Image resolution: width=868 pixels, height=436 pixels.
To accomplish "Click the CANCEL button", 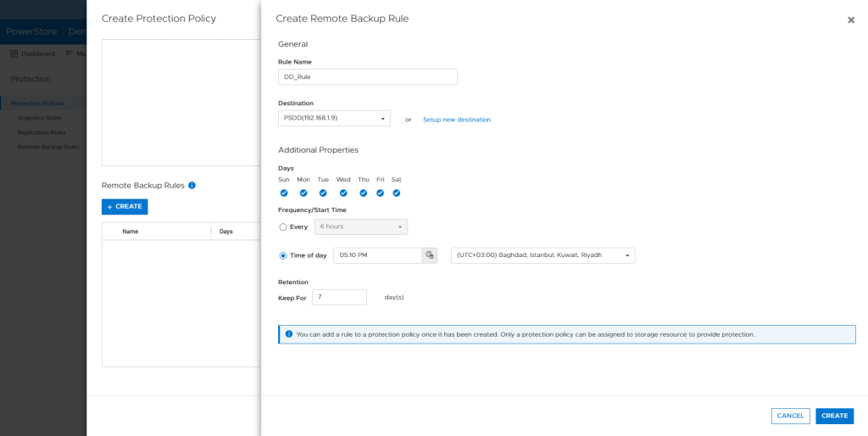I will (x=790, y=416).
